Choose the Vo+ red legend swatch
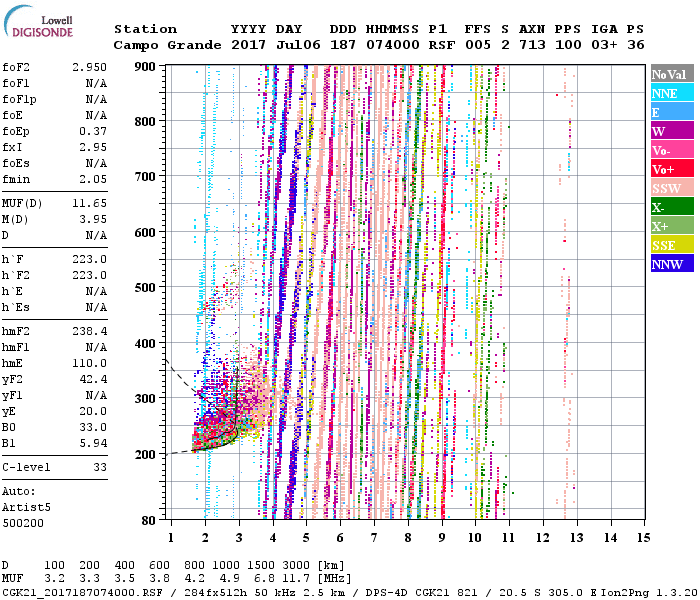Viewport: 700px width, 600px height. pyautogui.click(x=672, y=169)
